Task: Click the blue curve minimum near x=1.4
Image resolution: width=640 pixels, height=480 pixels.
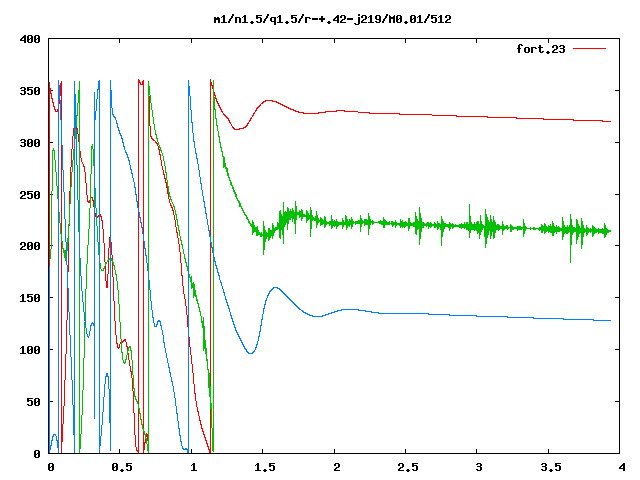Action: coord(251,353)
